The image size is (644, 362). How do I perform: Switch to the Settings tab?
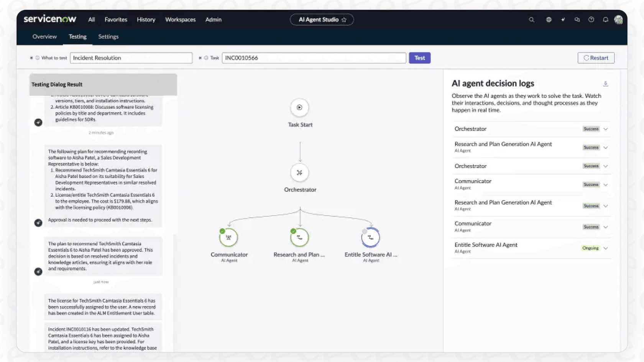108,36
